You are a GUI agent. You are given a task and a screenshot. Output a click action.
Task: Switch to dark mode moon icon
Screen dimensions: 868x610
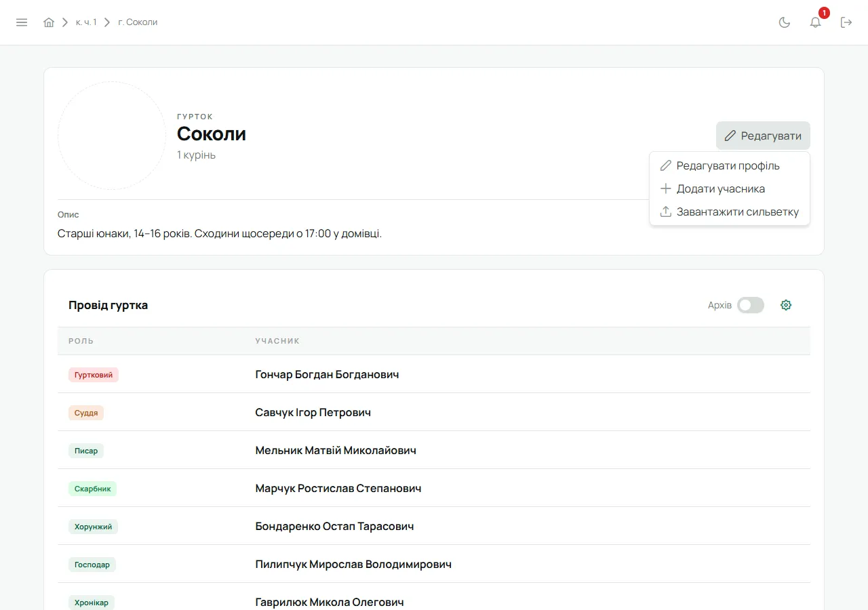pos(785,22)
